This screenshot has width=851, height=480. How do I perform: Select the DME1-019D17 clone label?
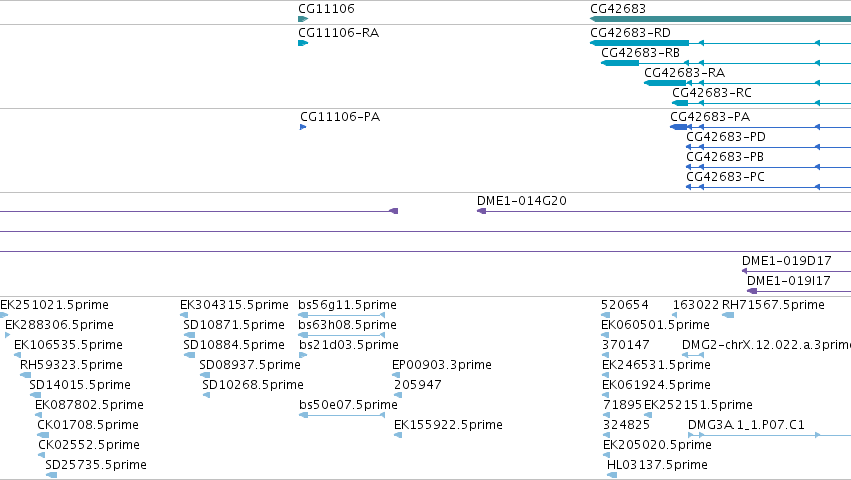786,261
